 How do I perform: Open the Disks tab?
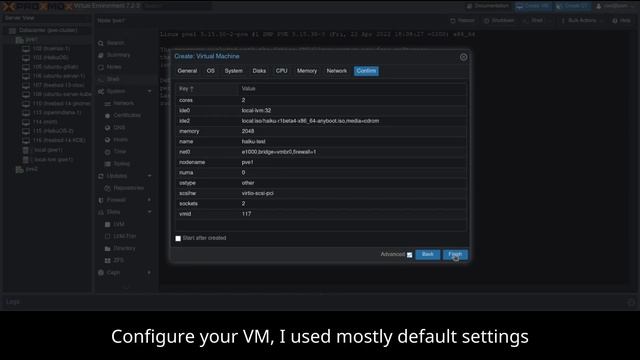[259, 71]
